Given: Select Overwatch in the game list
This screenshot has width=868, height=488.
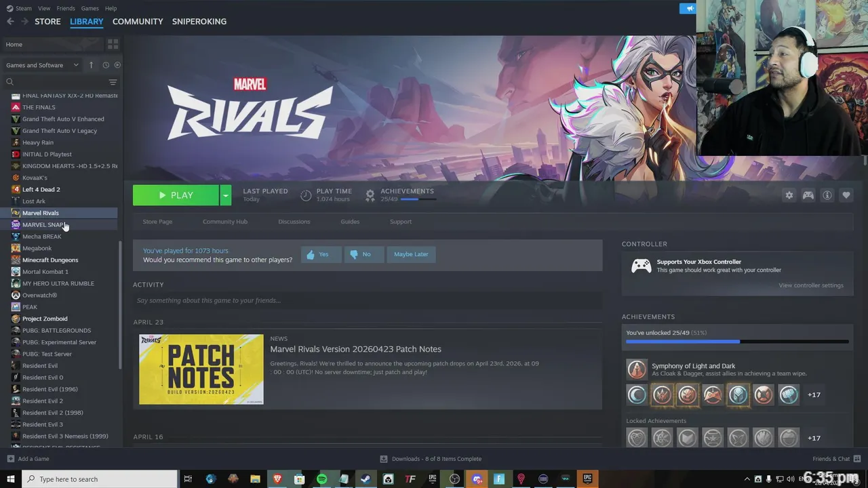Looking at the screenshot, I should [x=59, y=296].
